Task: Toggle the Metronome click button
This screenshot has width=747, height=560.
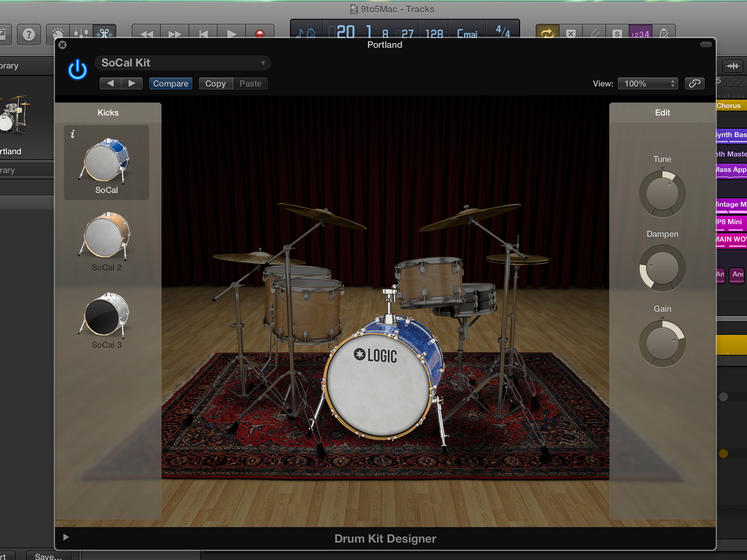Action: 663,33
